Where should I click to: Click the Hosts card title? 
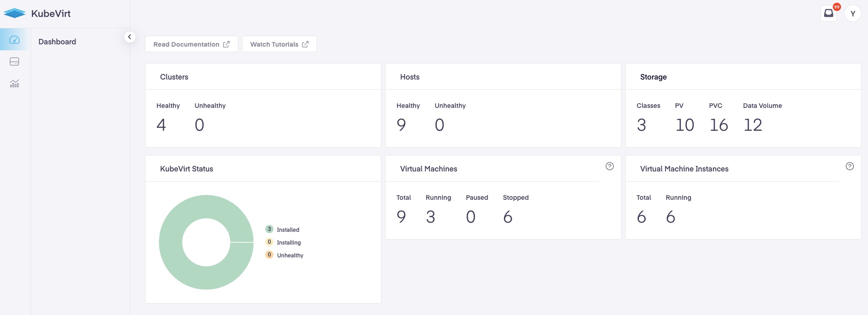coord(410,77)
